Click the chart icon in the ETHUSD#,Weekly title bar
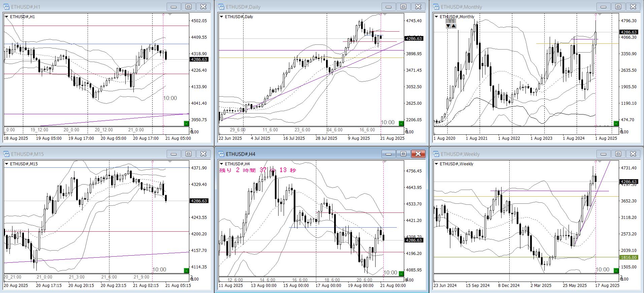Viewport: 644px width, 293px height. [436, 154]
